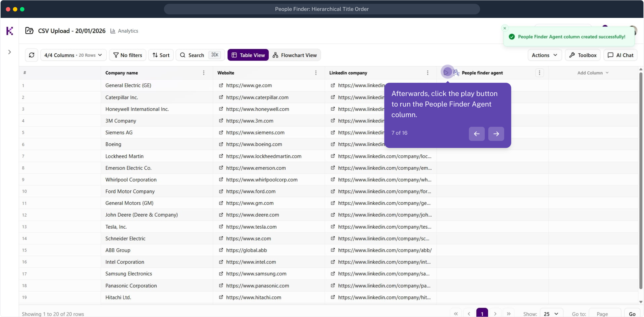Open the ge.com website link

point(249,85)
